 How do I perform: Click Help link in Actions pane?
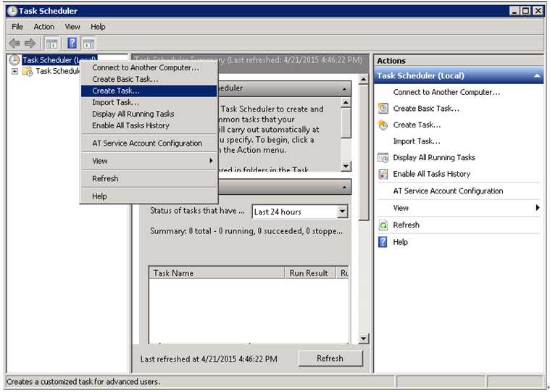(x=400, y=242)
